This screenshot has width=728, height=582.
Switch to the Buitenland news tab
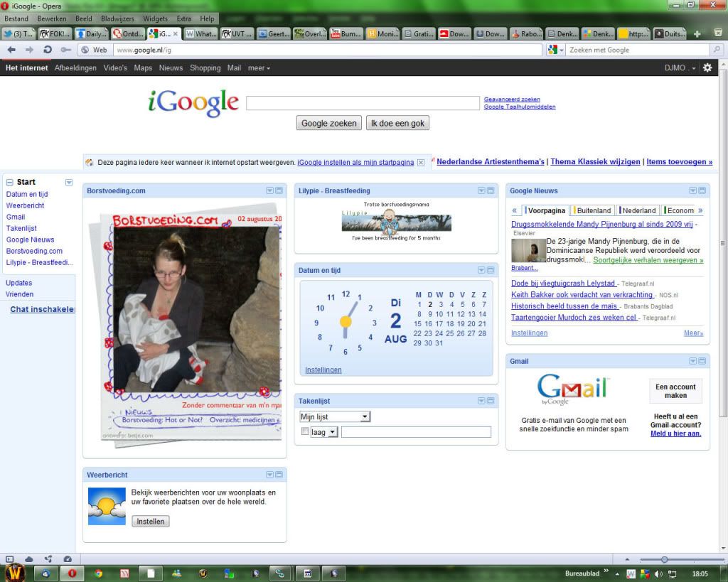[x=594, y=210]
